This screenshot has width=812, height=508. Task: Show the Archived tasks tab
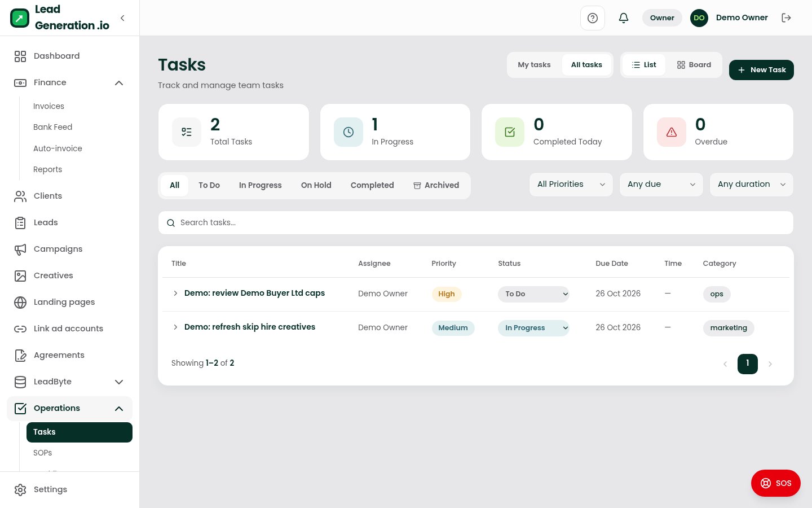(436, 185)
